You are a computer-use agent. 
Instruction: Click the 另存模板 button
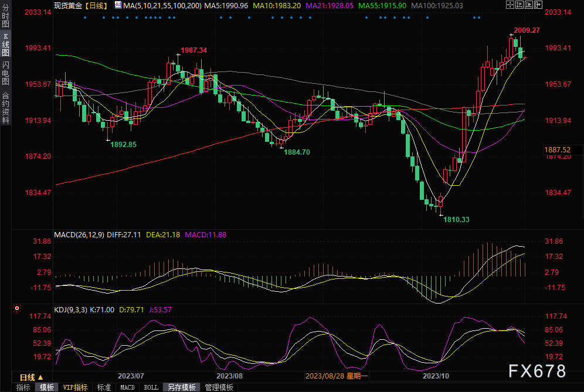tap(181, 387)
